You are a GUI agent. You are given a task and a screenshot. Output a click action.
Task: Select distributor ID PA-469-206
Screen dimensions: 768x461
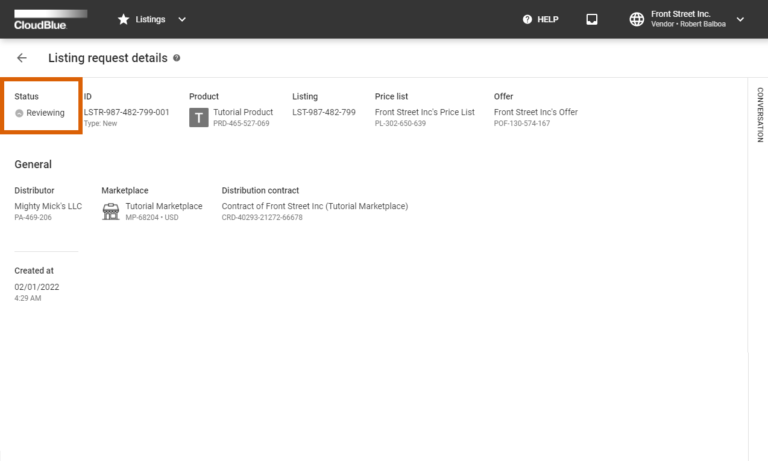click(x=33, y=218)
